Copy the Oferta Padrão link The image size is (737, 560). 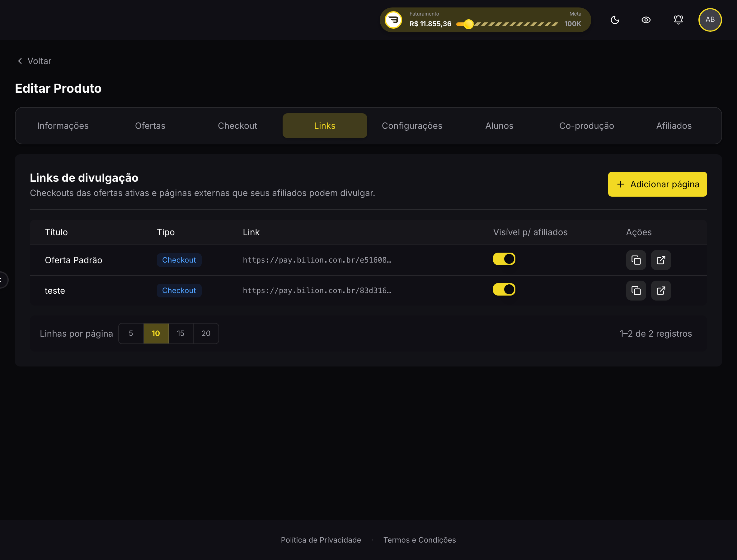[636, 260]
